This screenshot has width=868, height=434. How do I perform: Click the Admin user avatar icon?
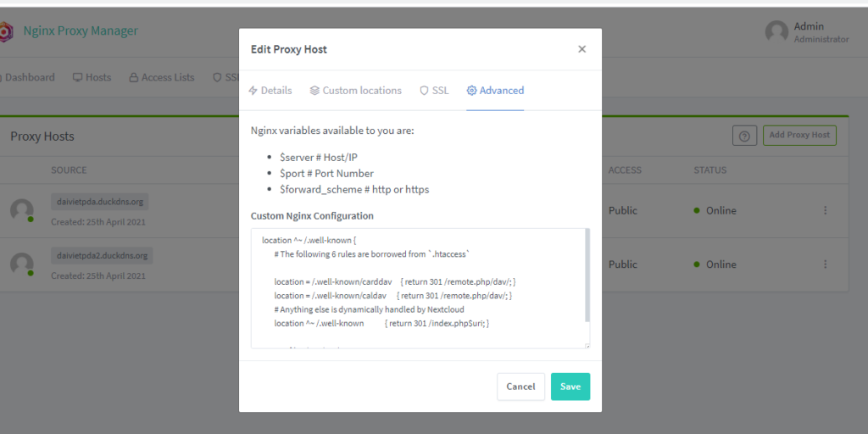(776, 32)
